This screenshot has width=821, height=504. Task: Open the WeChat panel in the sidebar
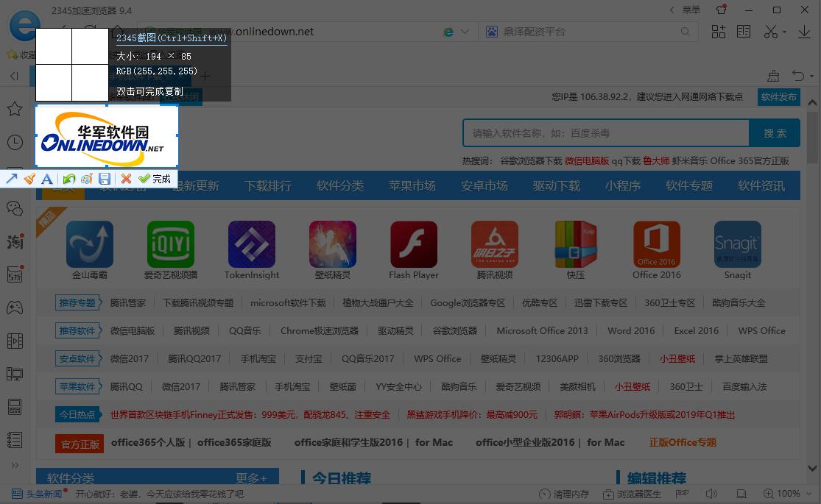(x=15, y=208)
